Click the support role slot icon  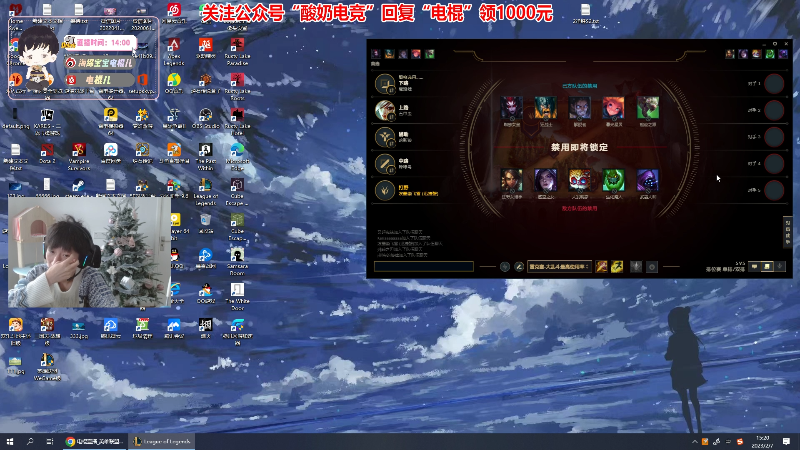click(x=385, y=137)
